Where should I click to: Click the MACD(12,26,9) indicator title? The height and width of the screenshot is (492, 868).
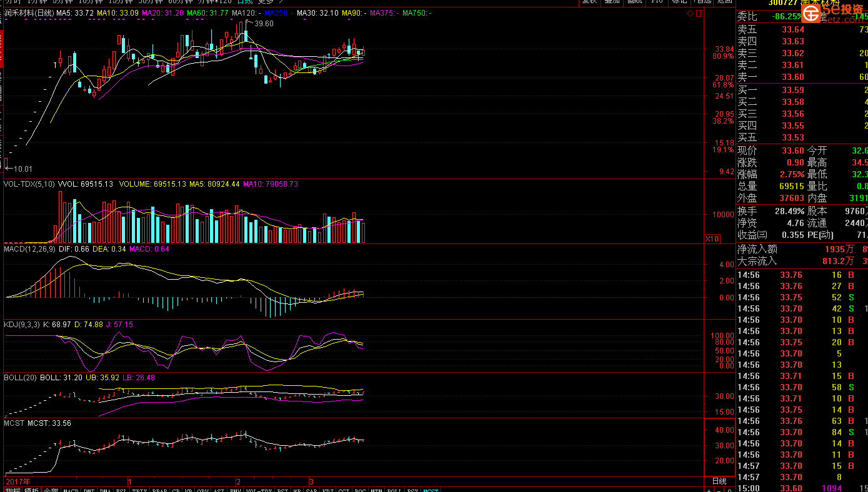point(29,249)
